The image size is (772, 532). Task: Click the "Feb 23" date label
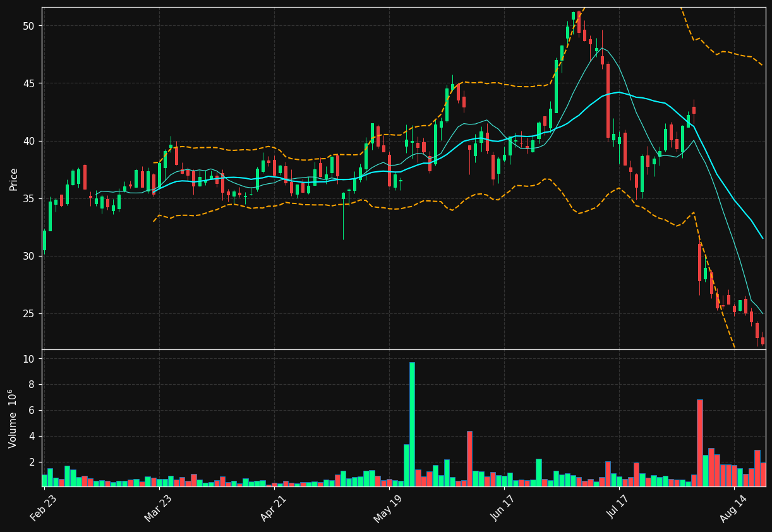click(x=43, y=509)
